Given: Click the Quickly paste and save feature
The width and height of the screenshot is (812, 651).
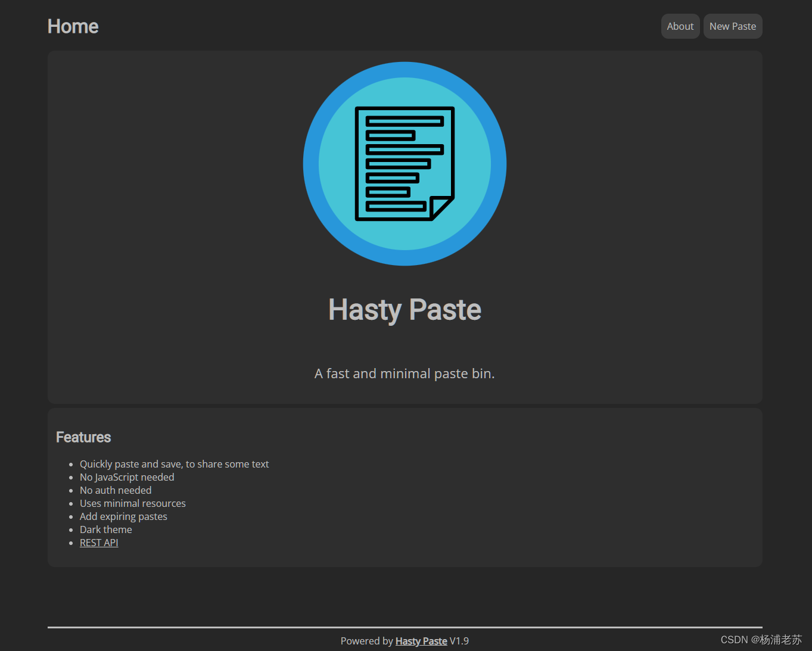Looking at the screenshot, I should point(174,463).
